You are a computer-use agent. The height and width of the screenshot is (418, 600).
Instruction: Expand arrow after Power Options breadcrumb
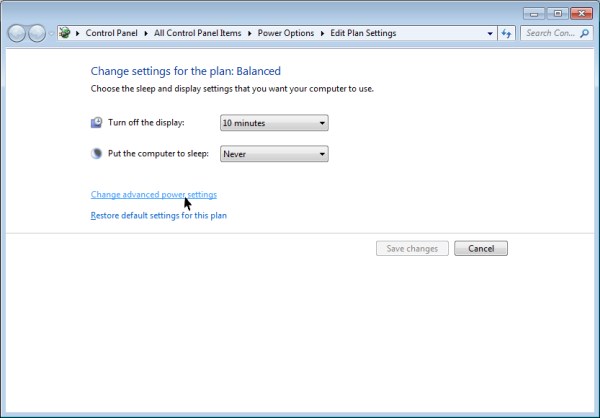point(322,33)
